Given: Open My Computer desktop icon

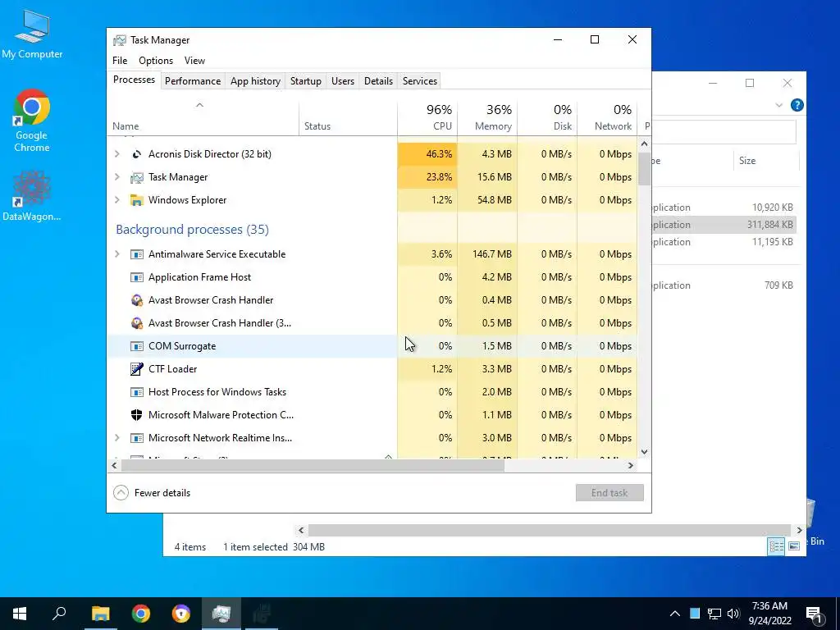Looking at the screenshot, I should (32, 34).
